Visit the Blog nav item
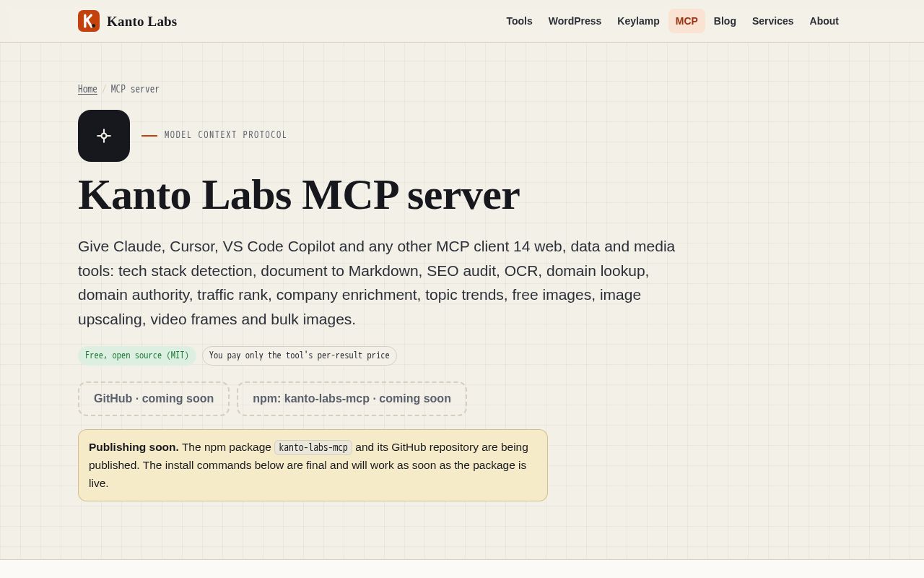Viewport: 924px width, 578px height. pyautogui.click(x=725, y=21)
